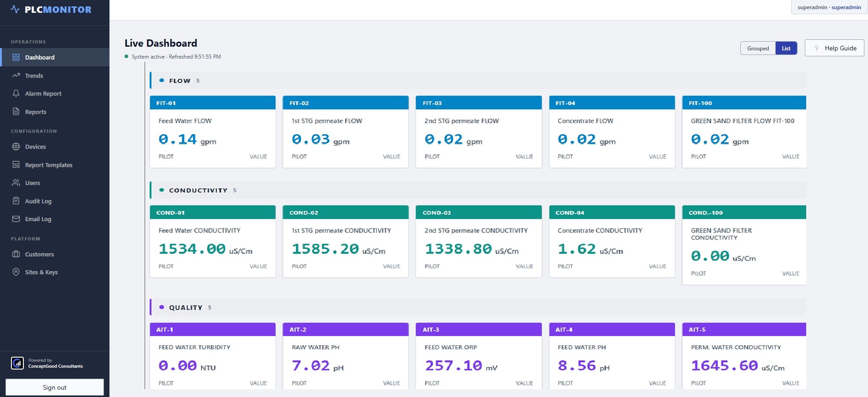Click the question mark icon in Help Guide
This screenshot has width=868, height=397.
point(816,48)
